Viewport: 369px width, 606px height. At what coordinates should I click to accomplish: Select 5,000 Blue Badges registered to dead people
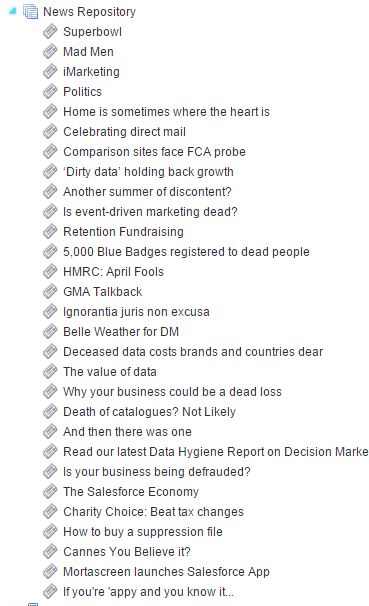pos(186,252)
